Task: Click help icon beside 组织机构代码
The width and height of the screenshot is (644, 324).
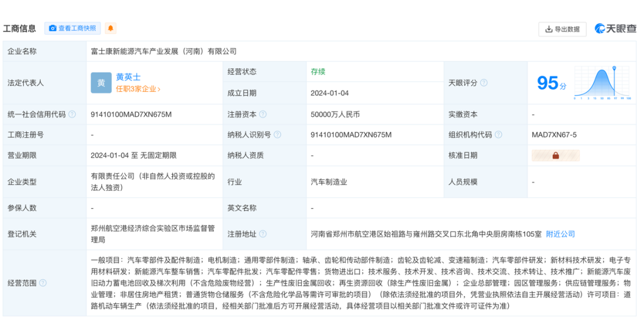Action: pos(498,135)
